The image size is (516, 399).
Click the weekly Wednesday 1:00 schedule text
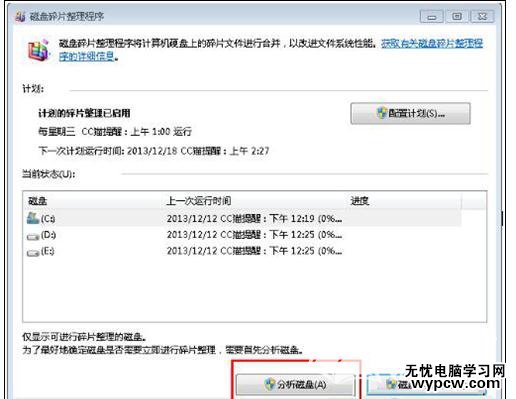[115, 132]
